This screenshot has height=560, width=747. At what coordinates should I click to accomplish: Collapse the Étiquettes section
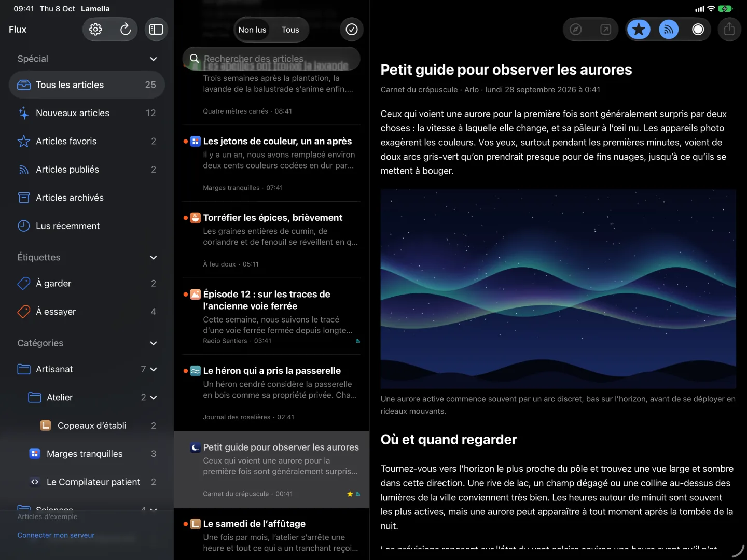[154, 257]
